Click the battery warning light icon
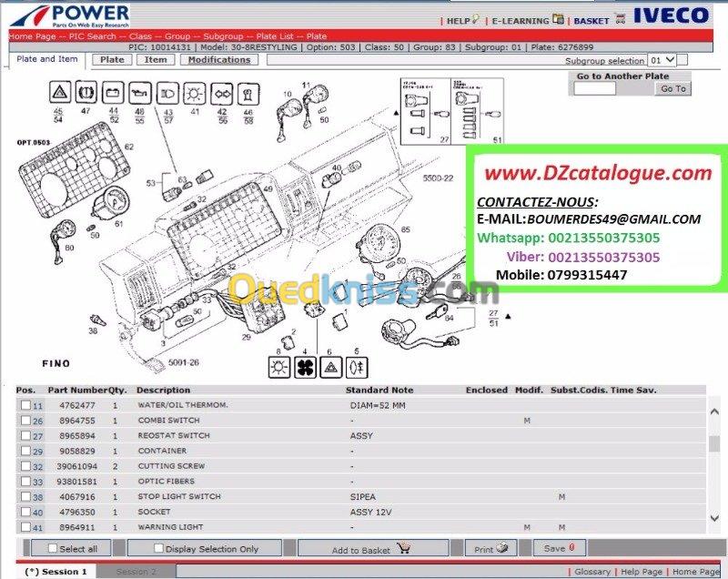 (113, 92)
